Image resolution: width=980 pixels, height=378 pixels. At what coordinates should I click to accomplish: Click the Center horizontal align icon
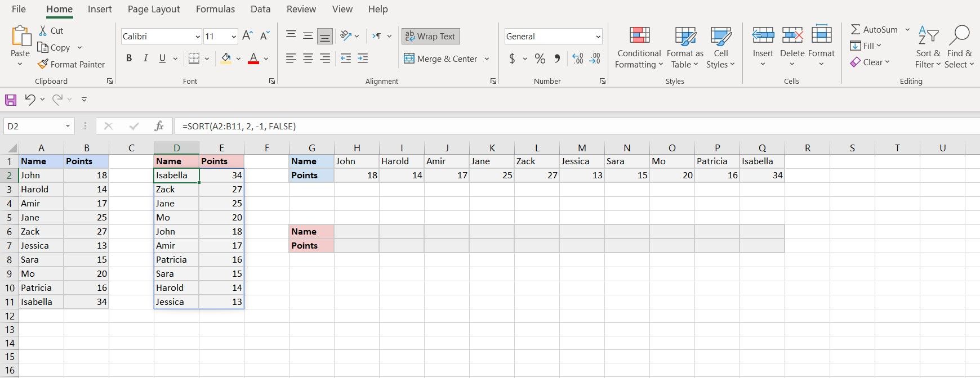(308, 58)
